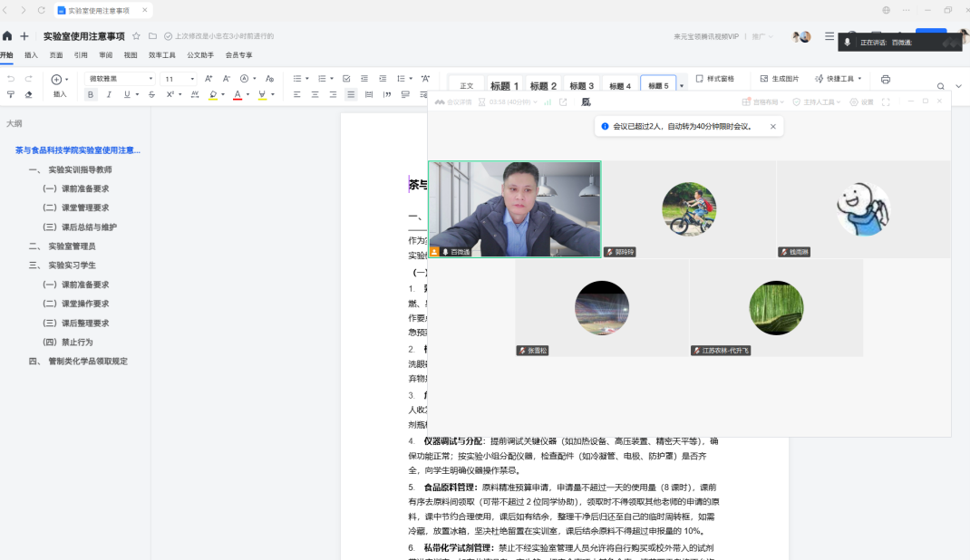Select the center align icon

315,94
